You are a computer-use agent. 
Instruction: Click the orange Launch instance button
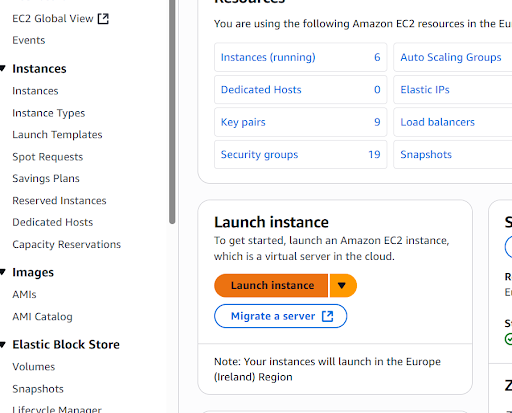271,286
